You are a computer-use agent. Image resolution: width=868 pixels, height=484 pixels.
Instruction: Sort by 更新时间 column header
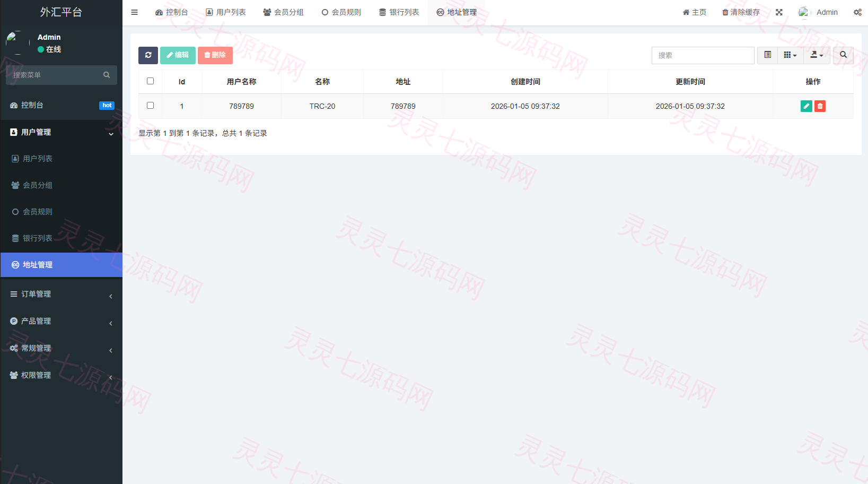coord(690,82)
